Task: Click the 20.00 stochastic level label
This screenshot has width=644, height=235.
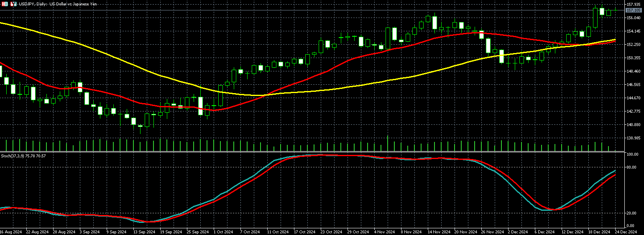Action: [631, 213]
